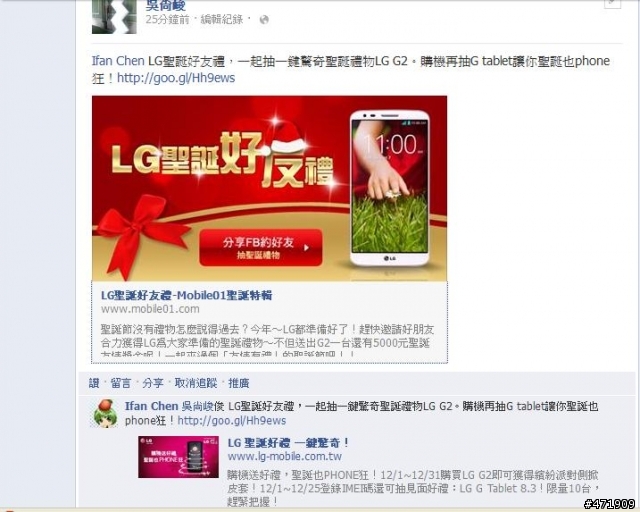Open www.lg-mobile.com.tw link in comment
The image size is (640, 512).
pyautogui.click(x=284, y=456)
